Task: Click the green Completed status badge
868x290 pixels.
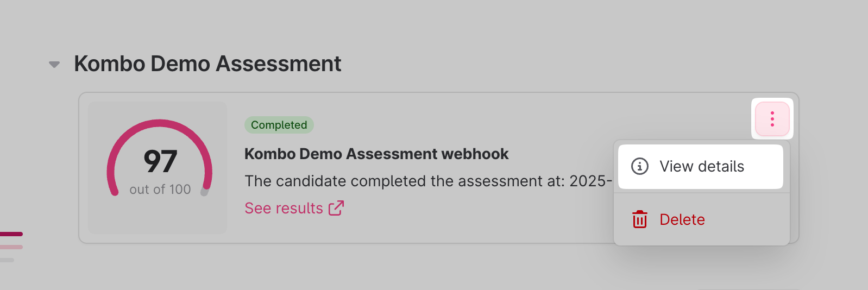Action: [279, 125]
